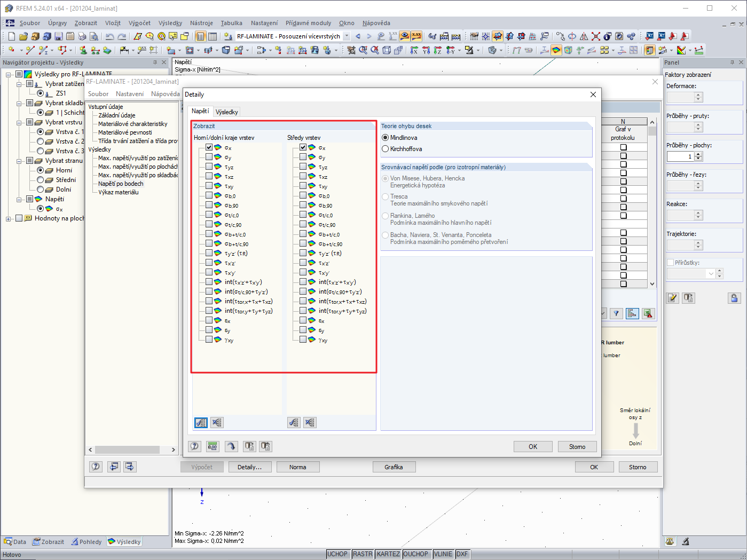
Task: Go to next module with right arrow
Action: click(369, 36)
